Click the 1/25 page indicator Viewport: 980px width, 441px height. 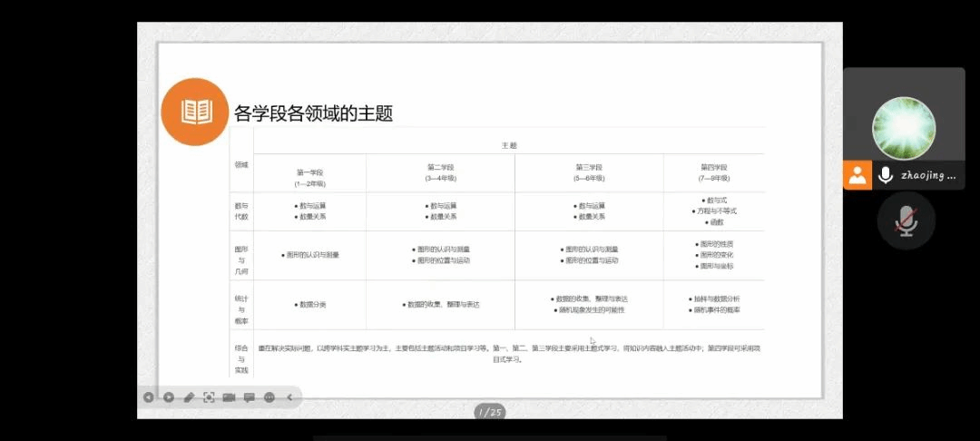pos(490,412)
